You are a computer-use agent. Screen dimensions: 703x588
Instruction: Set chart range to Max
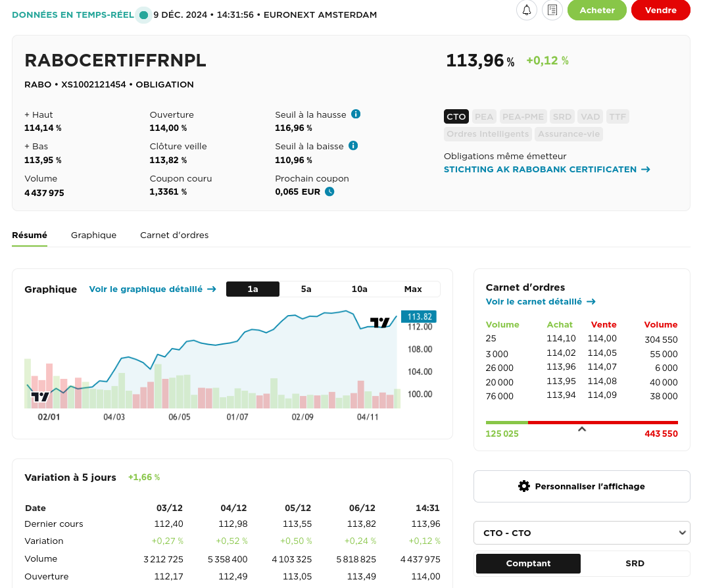click(413, 289)
